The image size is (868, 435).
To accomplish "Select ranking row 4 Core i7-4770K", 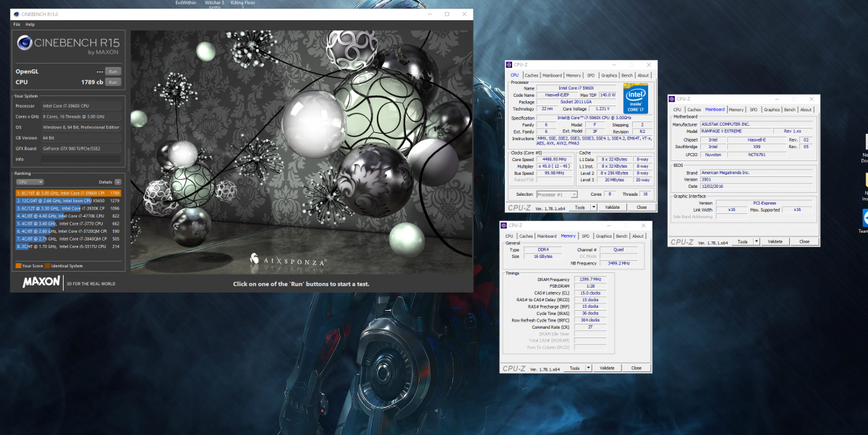I will pos(68,216).
